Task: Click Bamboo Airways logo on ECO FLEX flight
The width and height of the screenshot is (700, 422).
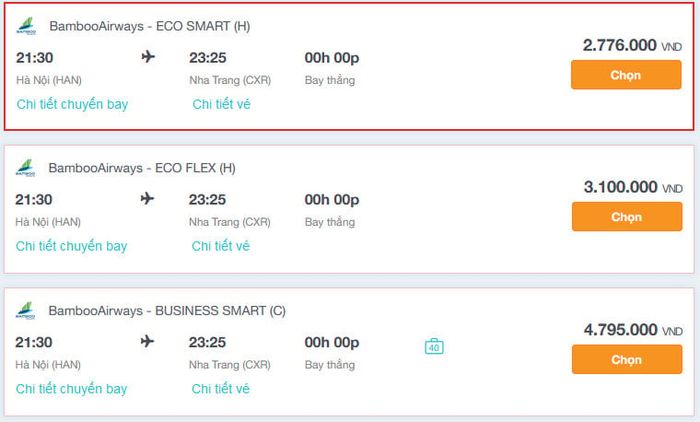Action: [25, 168]
